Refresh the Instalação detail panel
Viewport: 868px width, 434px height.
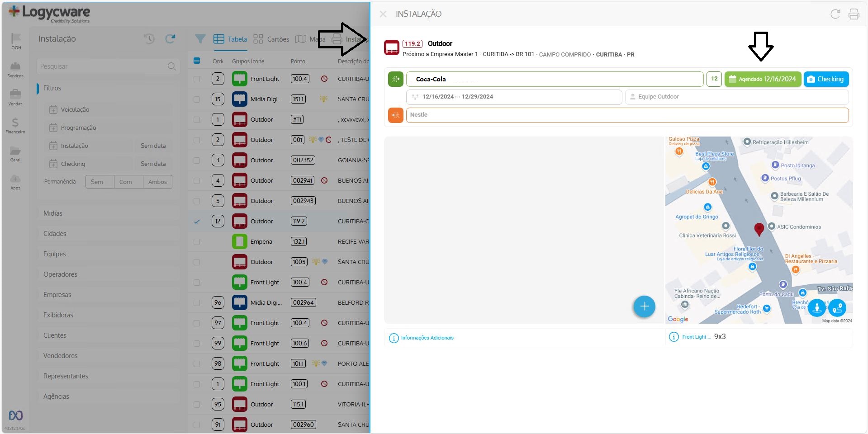point(835,14)
